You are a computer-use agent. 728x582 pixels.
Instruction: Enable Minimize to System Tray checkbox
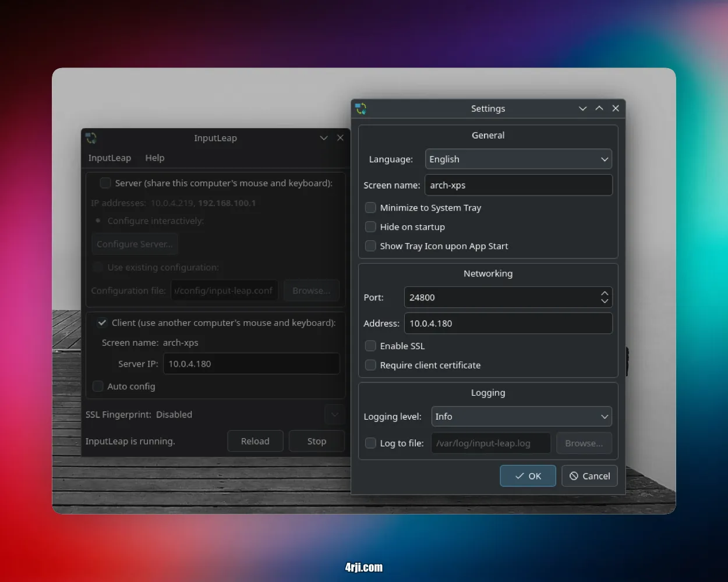pyautogui.click(x=370, y=208)
